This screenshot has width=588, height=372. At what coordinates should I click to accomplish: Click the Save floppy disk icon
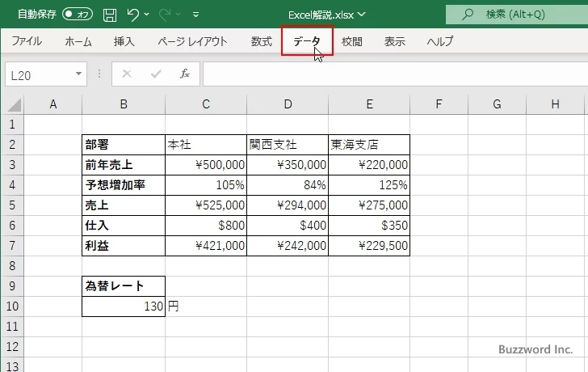(110, 15)
